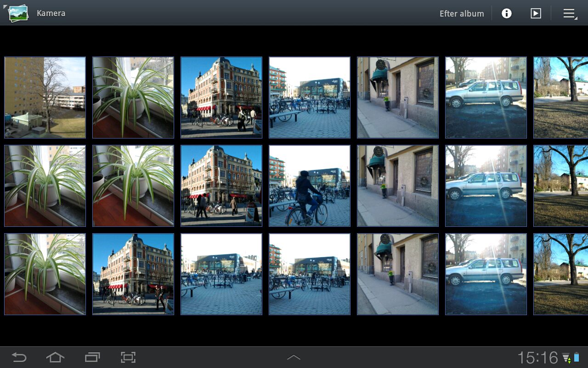
Task: Open the middle-row corner building photo
Action: (221, 186)
